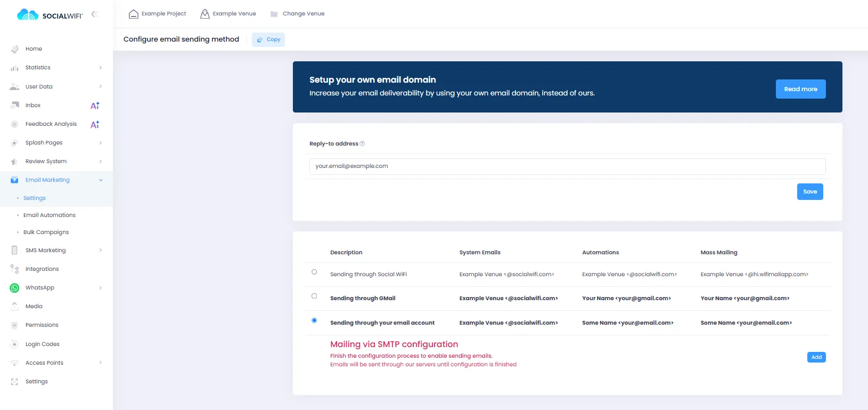Click the SMS Marketing phone icon
The height and width of the screenshot is (410, 868).
[14, 250]
